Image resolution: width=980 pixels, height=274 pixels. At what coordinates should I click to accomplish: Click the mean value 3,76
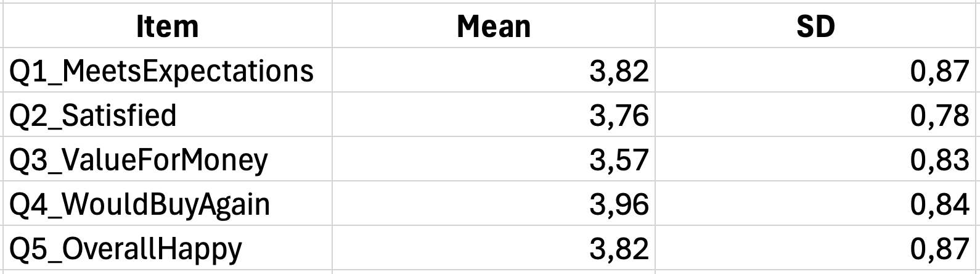618,115
